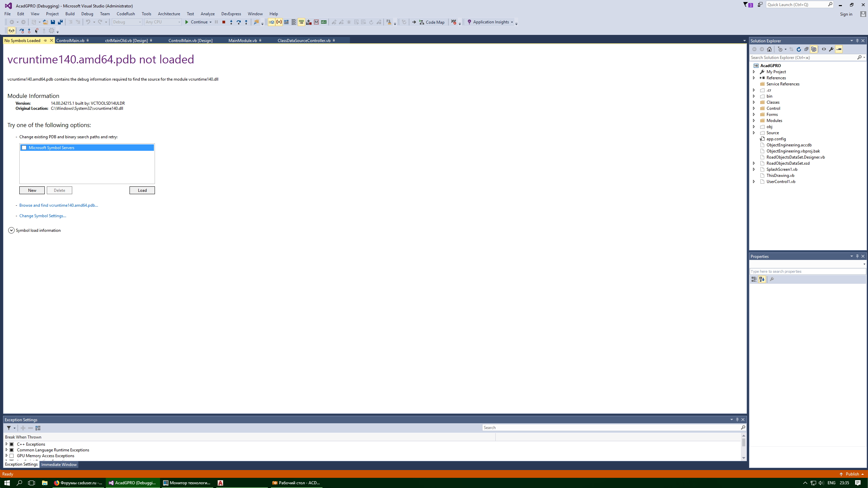Image resolution: width=868 pixels, height=488 pixels.
Task: Click the Pause (Break All) icon
Action: (x=216, y=22)
